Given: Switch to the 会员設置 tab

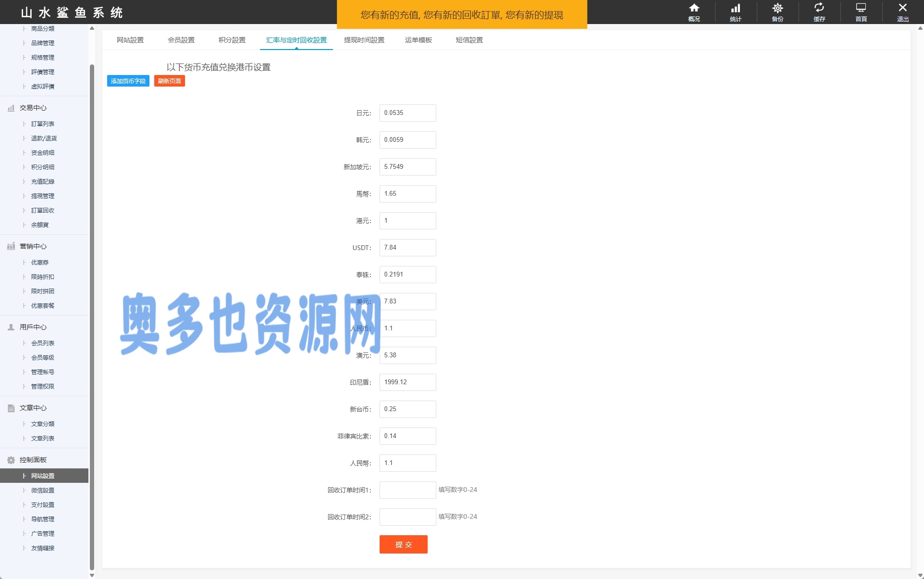Looking at the screenshot, I should click(181, 40).
